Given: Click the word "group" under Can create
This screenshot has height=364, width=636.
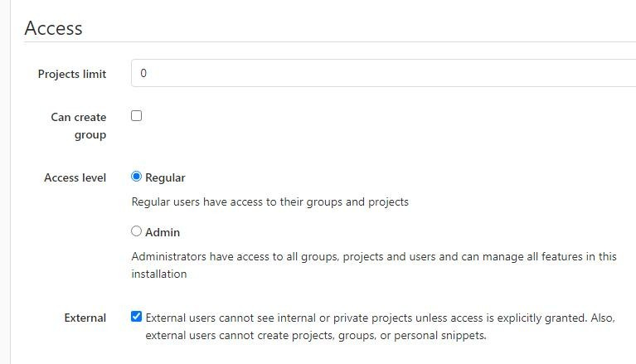Looking at the screenshot, I should pyautogui.click(x=90, y=135).
